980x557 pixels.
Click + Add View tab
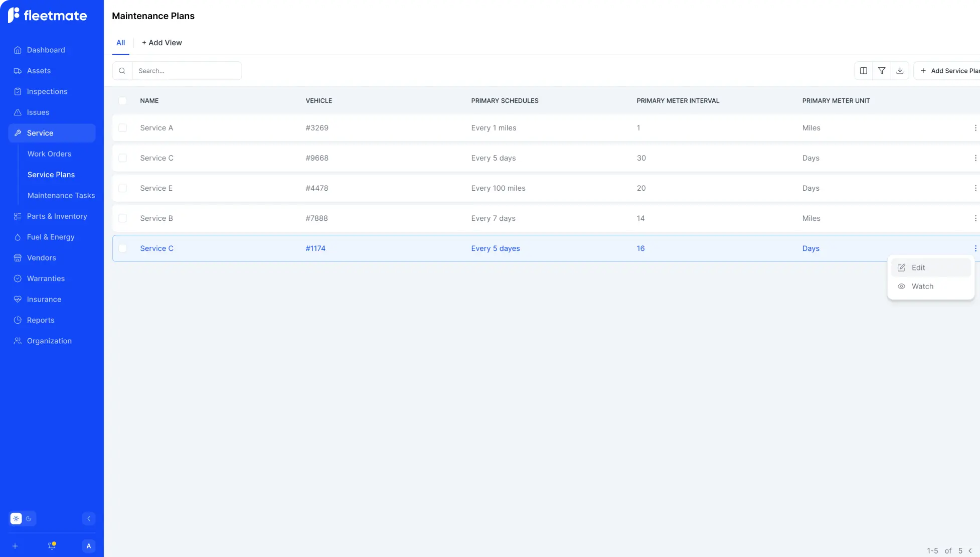tap(161, 43)
